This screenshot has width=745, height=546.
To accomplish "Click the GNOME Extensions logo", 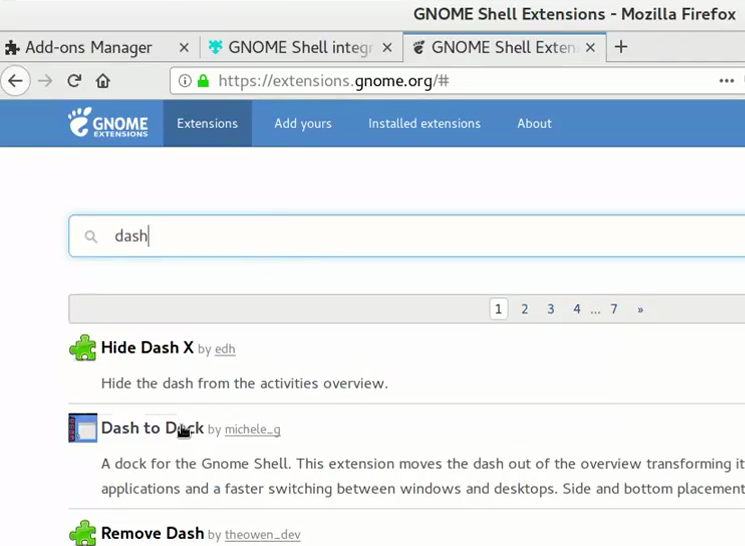I will [x=108, y=123].
